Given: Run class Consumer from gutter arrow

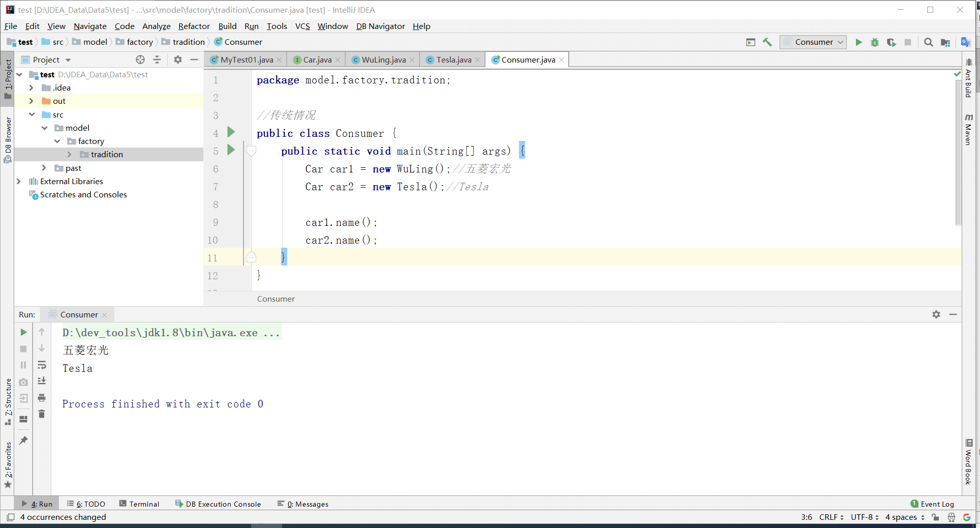Looking at the screenshot, I should [231, 132].
